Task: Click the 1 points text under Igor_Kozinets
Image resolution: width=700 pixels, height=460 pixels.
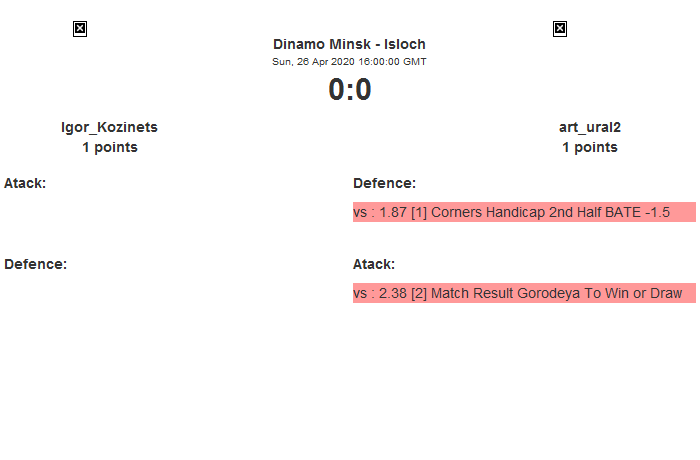Action: point(110,147)
